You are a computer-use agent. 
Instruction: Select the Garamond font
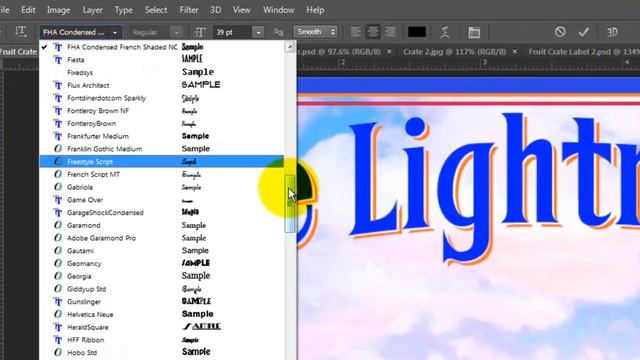[x=162, y=225]
